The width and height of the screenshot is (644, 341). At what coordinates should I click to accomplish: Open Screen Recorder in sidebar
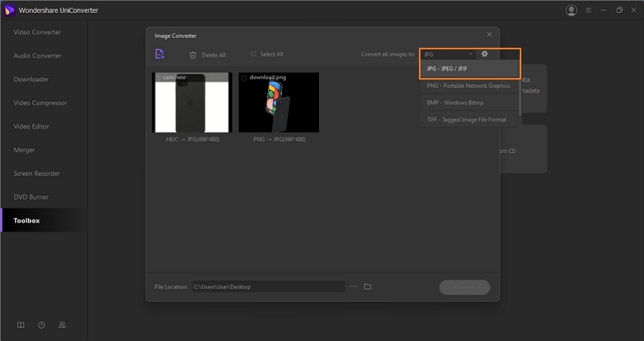[36, 174]
